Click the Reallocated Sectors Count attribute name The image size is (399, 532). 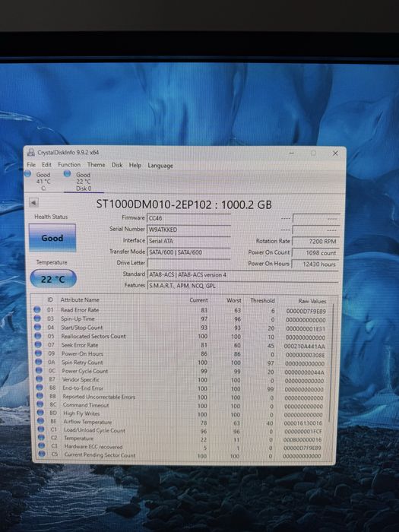pos(93,336)
